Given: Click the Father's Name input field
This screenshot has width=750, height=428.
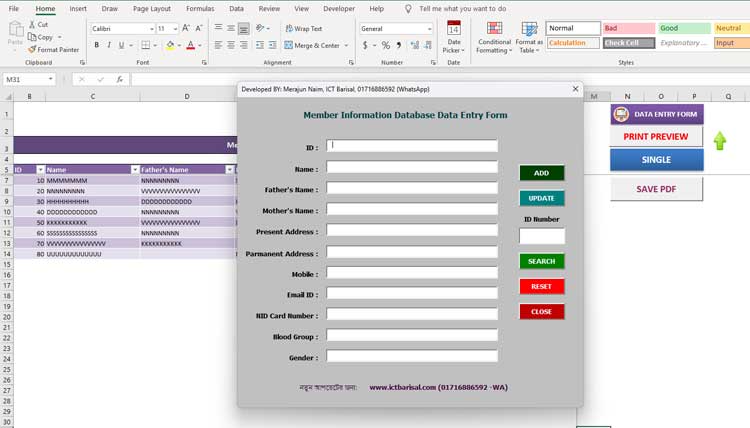Looking at the screenshot, I should tap(412, 188).
